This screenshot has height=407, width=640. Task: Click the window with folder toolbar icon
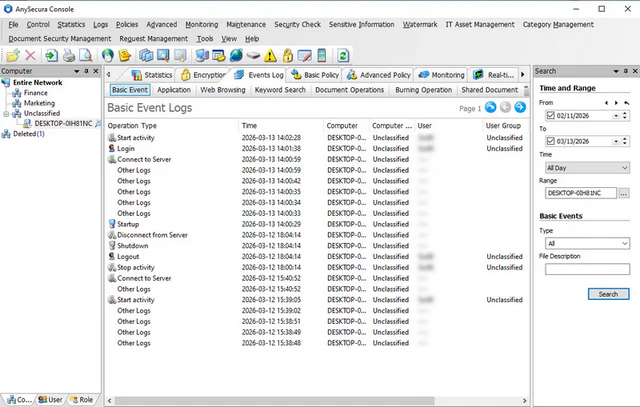point(219,55)
